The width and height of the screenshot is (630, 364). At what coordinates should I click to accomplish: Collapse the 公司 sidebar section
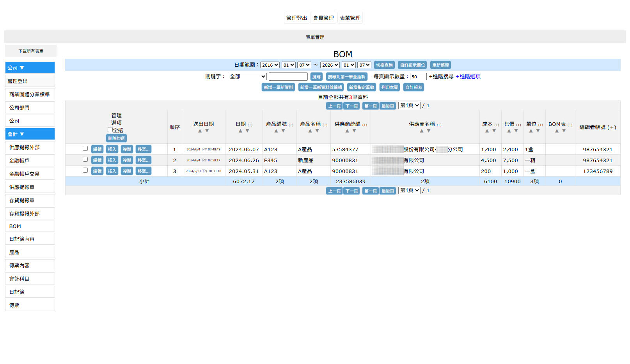30,68
